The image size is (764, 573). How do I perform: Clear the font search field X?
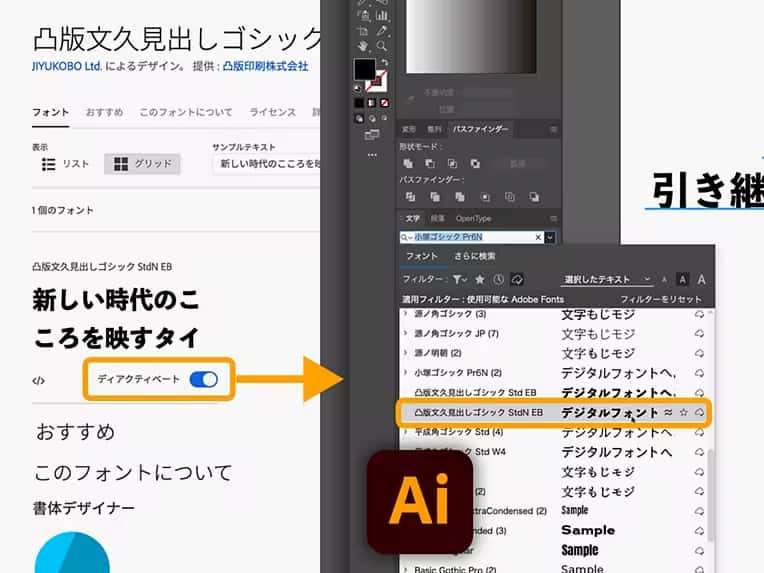(538, 237)
